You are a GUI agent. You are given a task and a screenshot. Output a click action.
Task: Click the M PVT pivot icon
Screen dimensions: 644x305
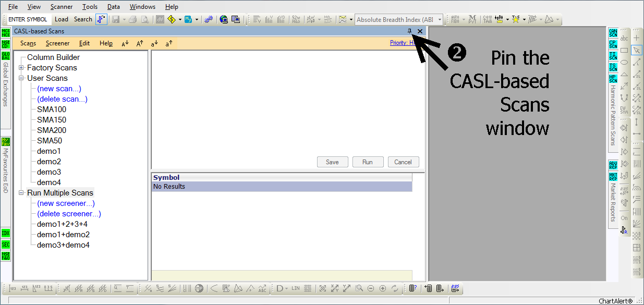[472, 19]
